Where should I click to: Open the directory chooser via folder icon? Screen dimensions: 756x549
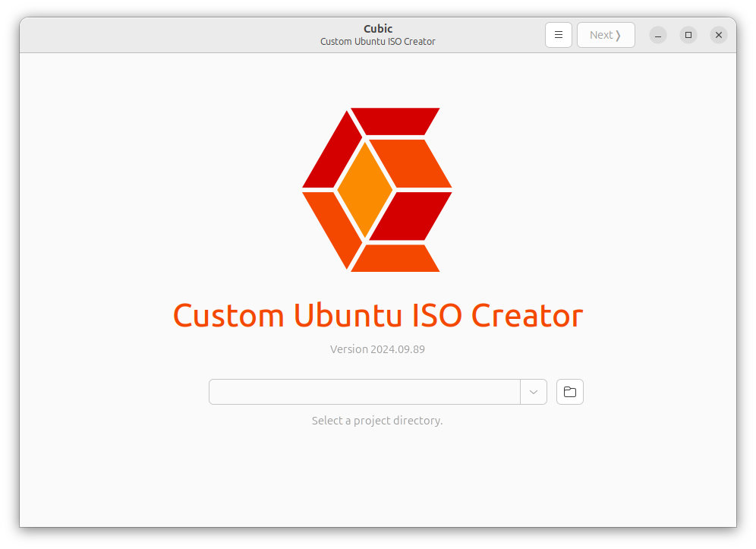(x=569, y=392)
